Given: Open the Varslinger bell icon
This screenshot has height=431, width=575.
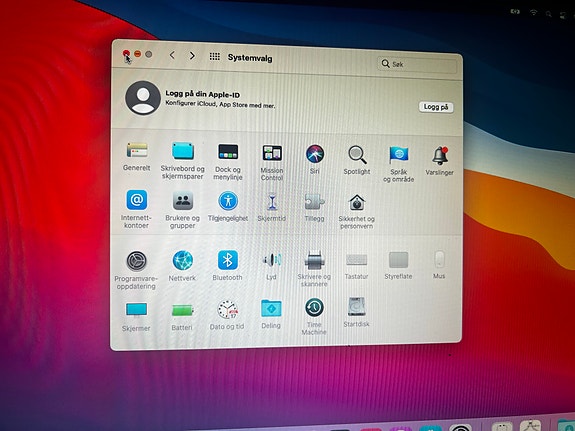Looking at the screenshot, I should click(440, 156).
